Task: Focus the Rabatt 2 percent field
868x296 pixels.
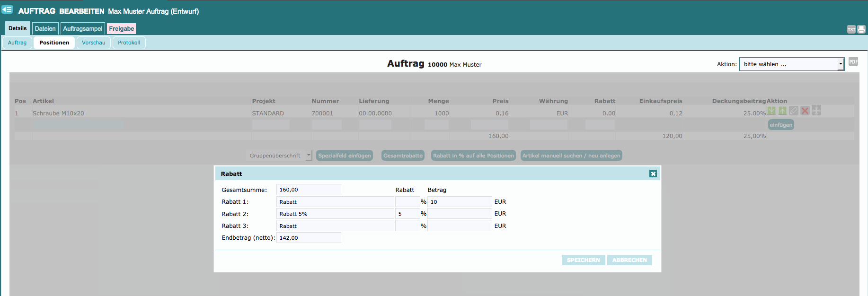Action: pyautogui.click(x=407, y=214)
